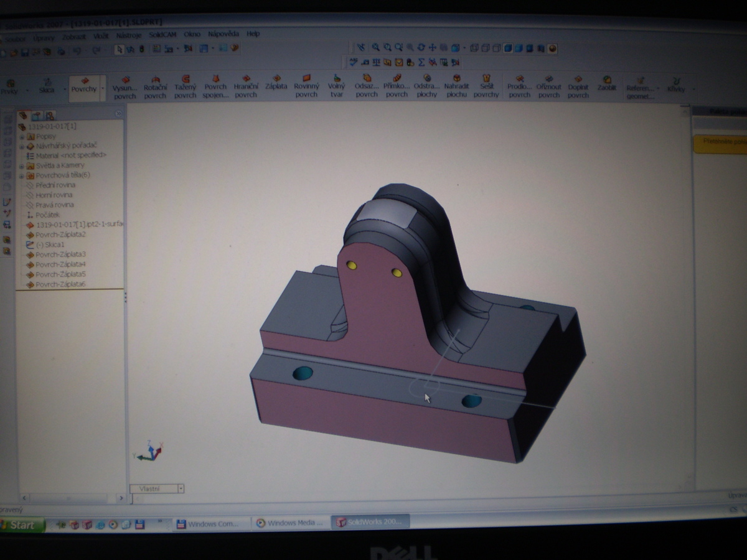
Task: Click the arrow Select cursor tool
Action: pos(119,49)
